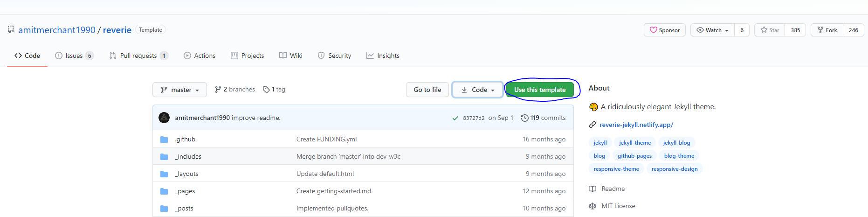This screenshot has height=217, width=868.
Task: Open the commit author name amitmerchant1990
Action: coord(202,118)
